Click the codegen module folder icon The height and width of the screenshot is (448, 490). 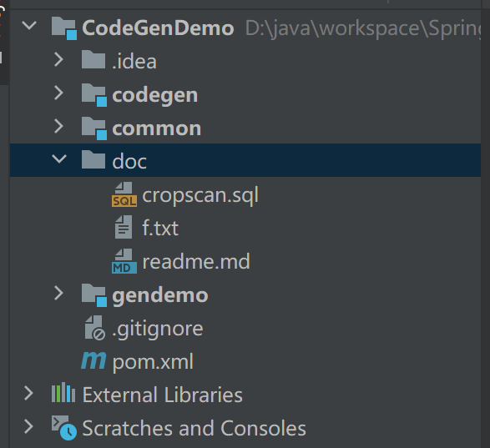[x=94, y=95]
